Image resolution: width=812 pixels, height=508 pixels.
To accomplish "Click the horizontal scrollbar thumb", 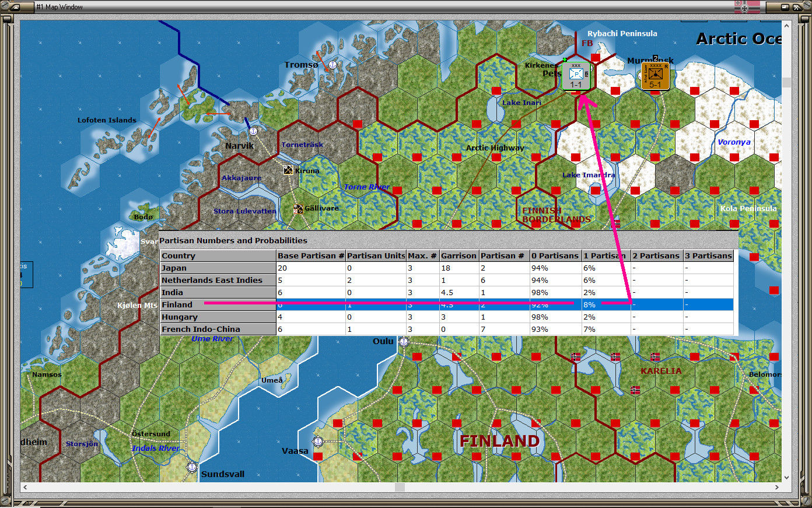I will tap(400, 487).
